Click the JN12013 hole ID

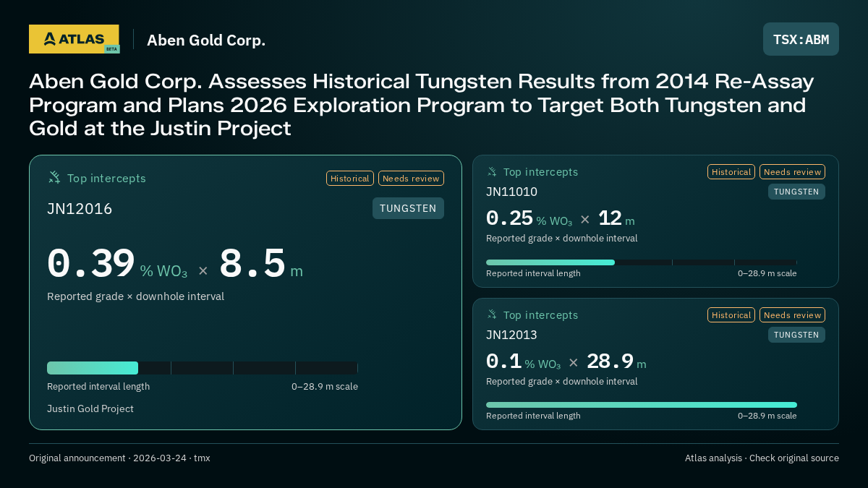511,335
